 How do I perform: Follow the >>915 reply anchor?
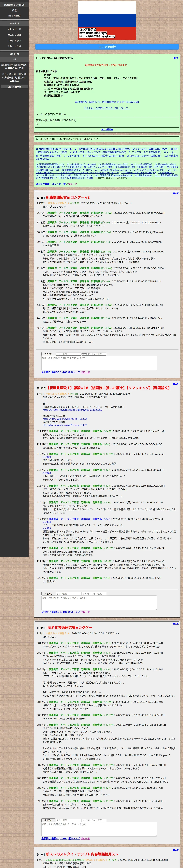(47, 528)
